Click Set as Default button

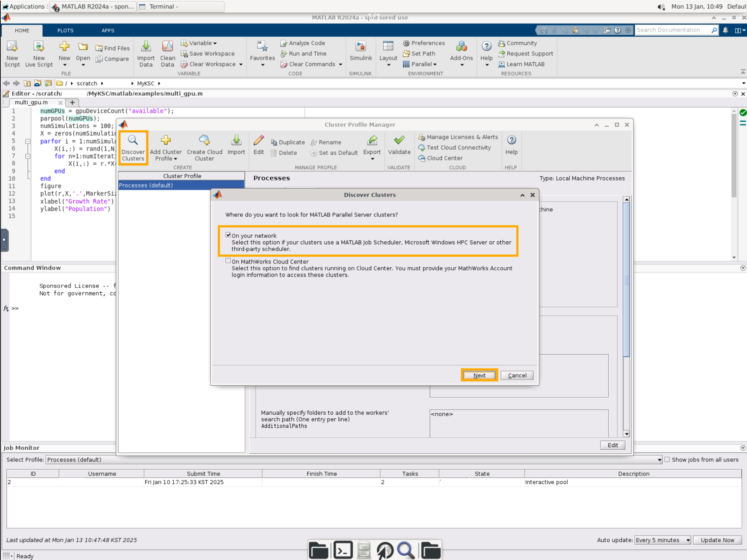pos(334,153)
